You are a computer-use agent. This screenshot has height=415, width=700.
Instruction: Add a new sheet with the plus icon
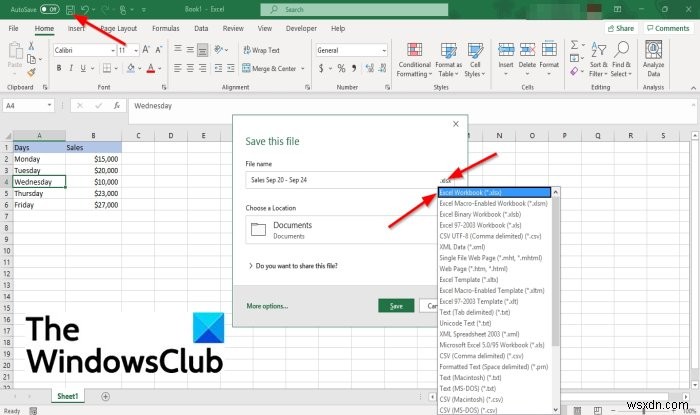[x=105, y=396]
